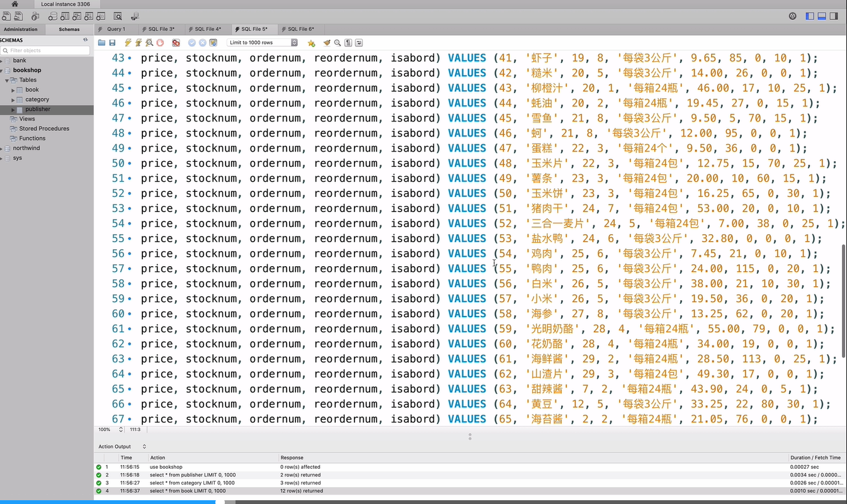847x504 pixels.
Task: Expand the publisher table node
Action: tap(13, 109)
